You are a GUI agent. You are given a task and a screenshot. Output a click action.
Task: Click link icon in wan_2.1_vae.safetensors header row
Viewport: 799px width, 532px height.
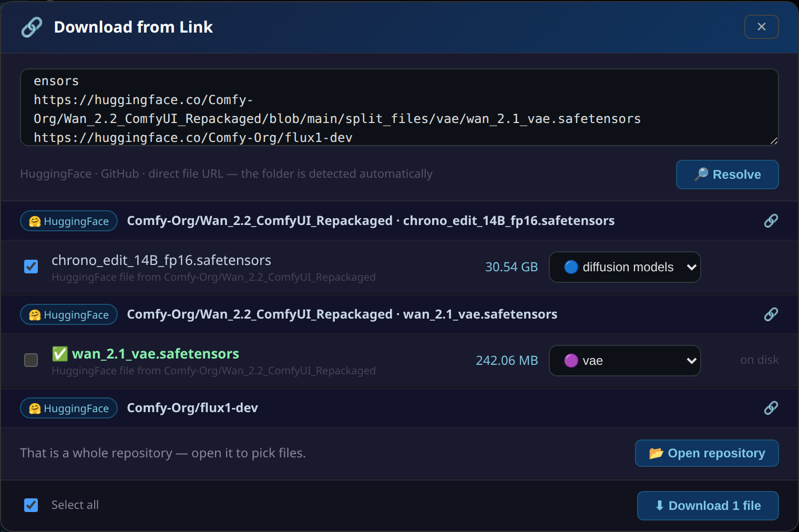tap(771, 314)
